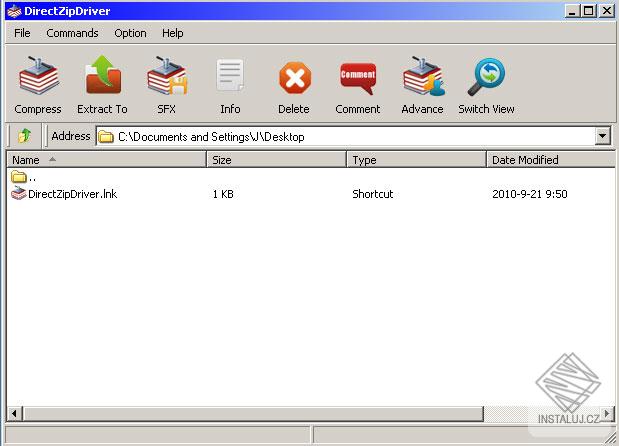Select the DirectZipDriver.lnk file name

[x=73, y=194]
